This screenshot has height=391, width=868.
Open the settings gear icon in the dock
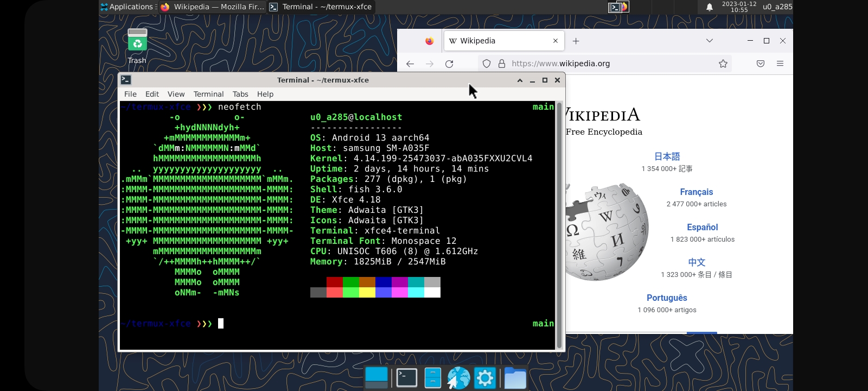pos(485,378)
